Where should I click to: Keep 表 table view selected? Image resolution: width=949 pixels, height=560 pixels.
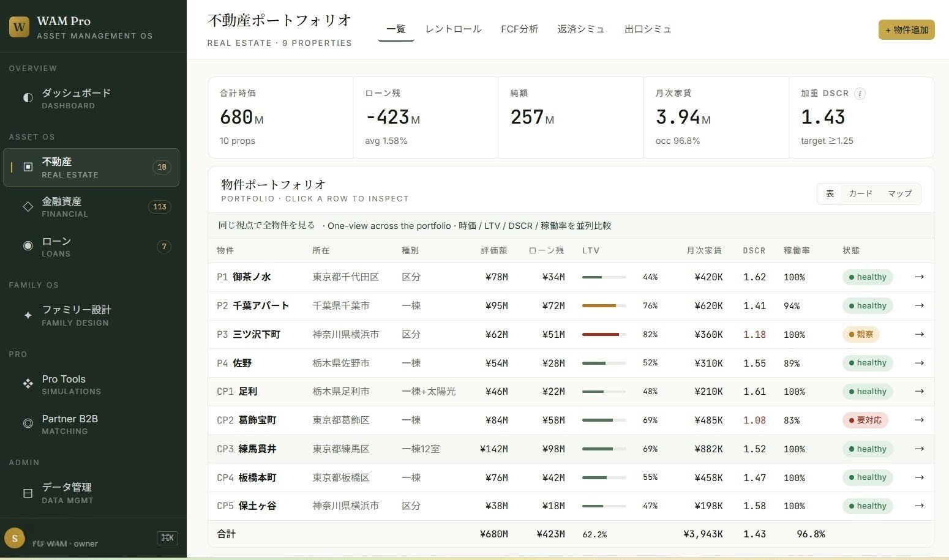coord(830,193)
